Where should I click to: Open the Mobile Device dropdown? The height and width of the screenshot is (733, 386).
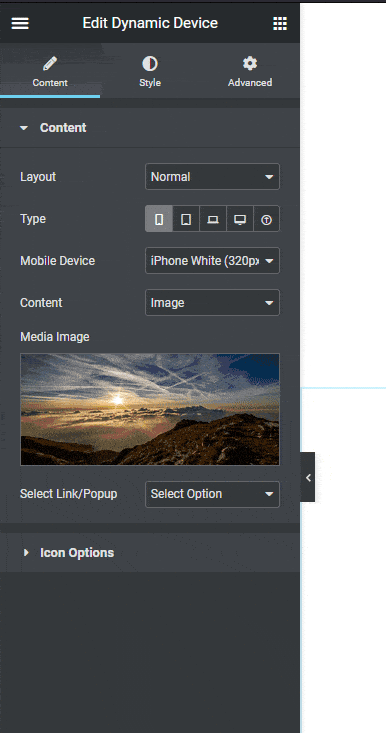coord(213,260)
